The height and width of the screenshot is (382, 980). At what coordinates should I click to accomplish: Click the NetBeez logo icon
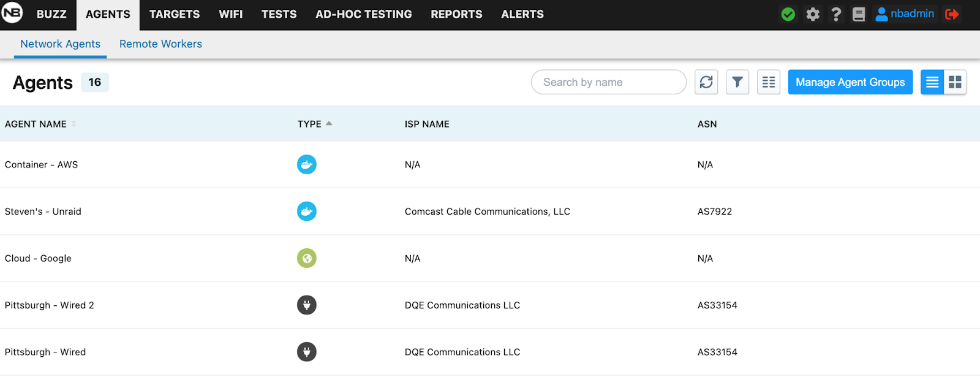pos(12,13)
